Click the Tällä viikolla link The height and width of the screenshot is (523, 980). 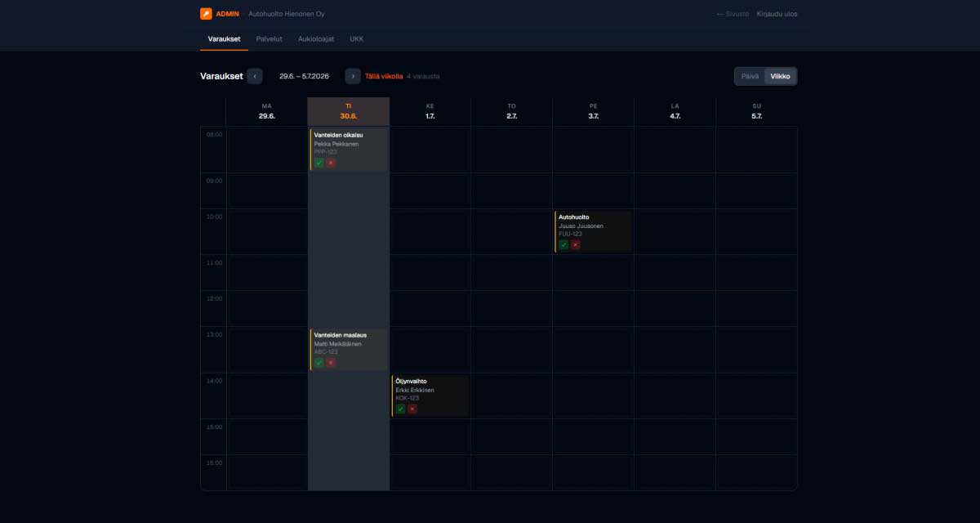[384, 76]
